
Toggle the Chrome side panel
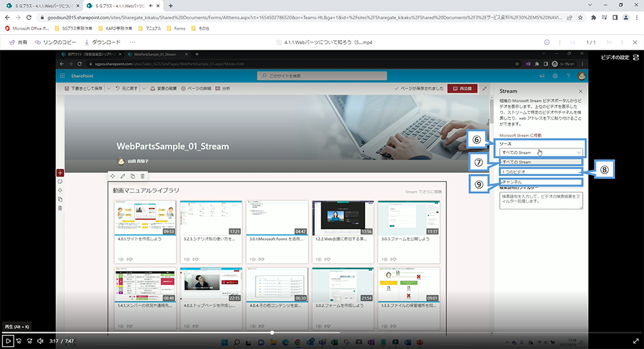[615, 17]
